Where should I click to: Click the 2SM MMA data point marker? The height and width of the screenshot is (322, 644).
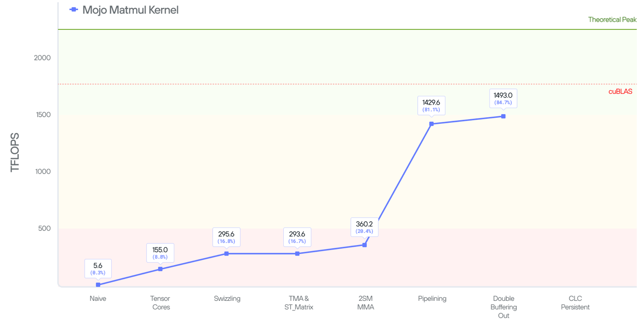click(365, 245)
